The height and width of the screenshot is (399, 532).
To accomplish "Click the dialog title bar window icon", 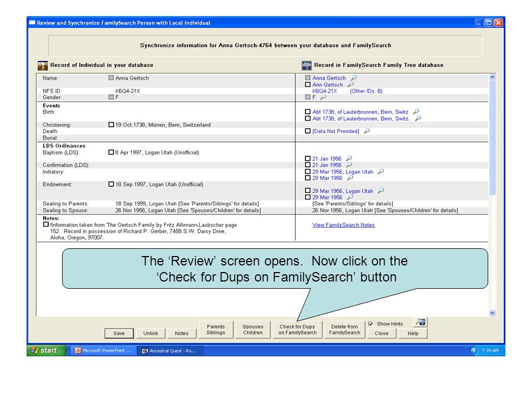I will coord(32,23).
